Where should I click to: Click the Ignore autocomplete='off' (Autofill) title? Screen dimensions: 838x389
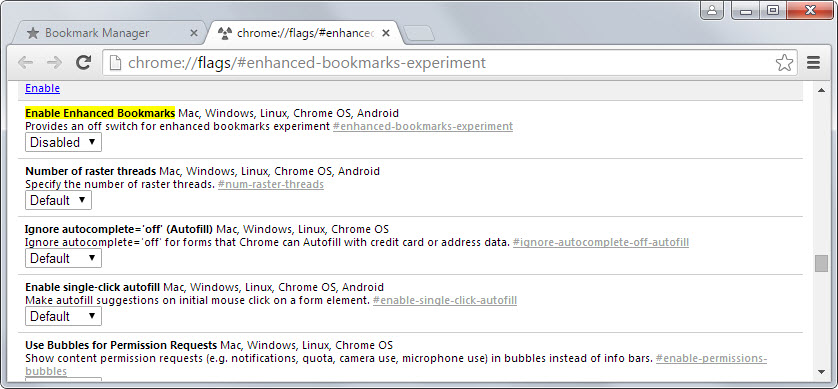tap(119, 229)
